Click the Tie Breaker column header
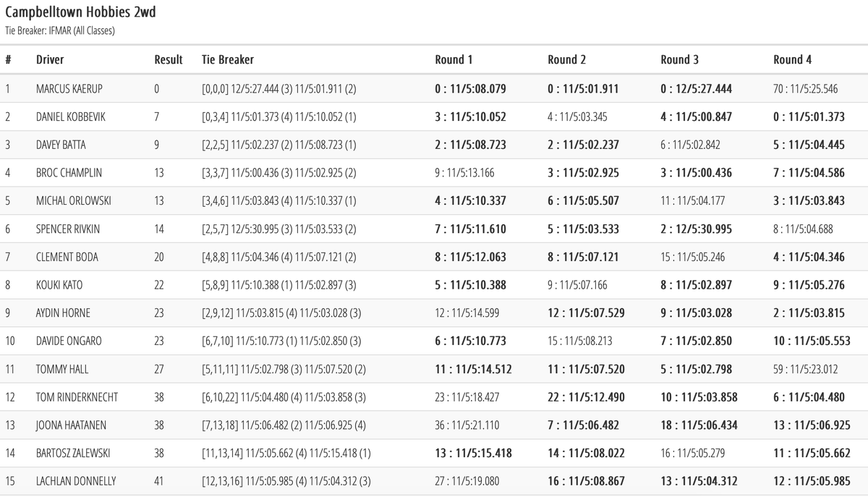 [x=228, y=59]
